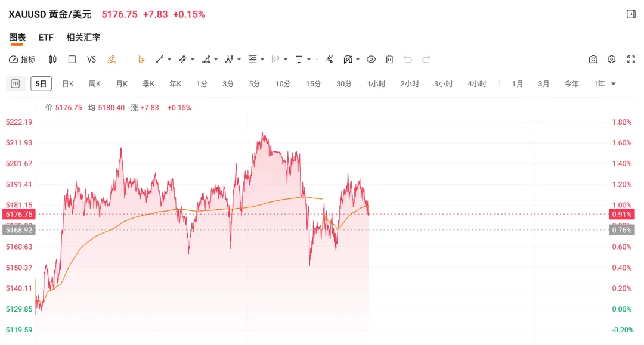Open the 指标 indicators button
The width and height of the screenshot is (644, 345).
pos(23,59)
